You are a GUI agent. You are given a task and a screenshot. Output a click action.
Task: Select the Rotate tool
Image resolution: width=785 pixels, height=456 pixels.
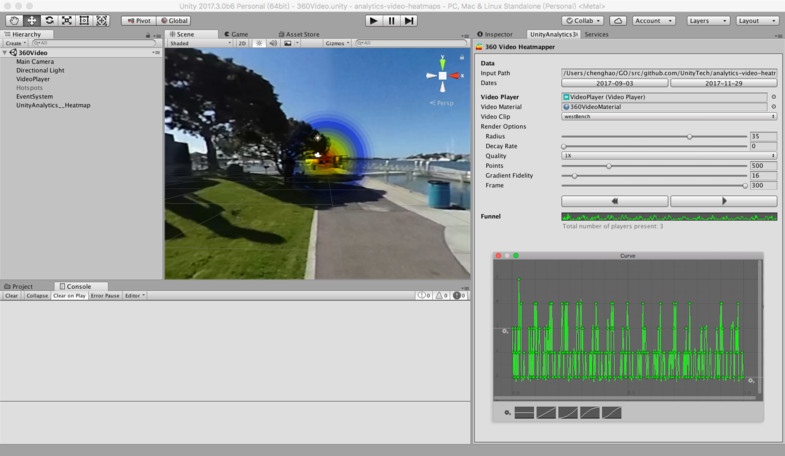pos(49,21)
